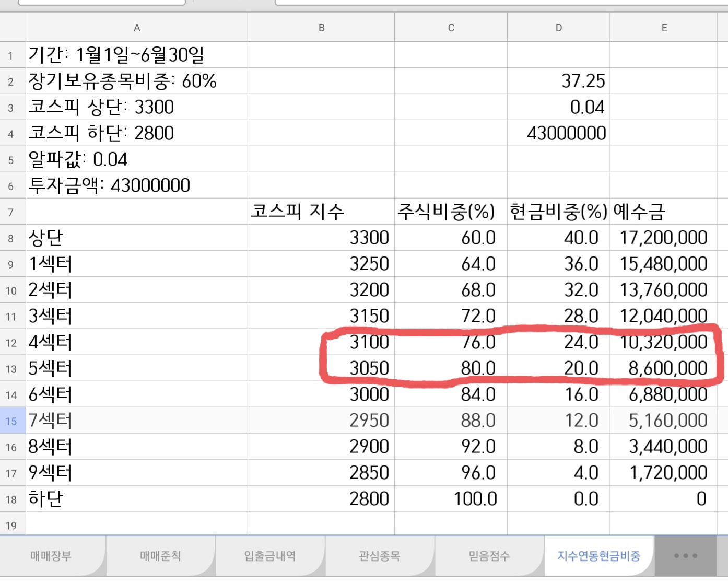Click cell '장기보유종목비중: 60%'
The height and width of the screenshot is (583, 728).
pyautogui.click(x=137, y=81)
